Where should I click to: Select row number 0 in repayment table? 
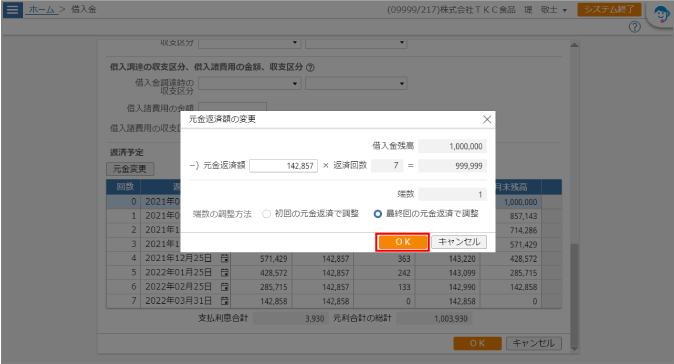tap(124, 202)
